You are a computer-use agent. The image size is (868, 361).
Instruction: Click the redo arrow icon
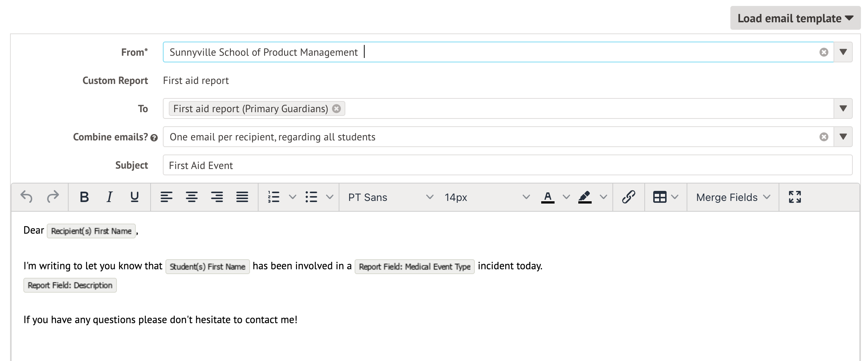point(53,197)
